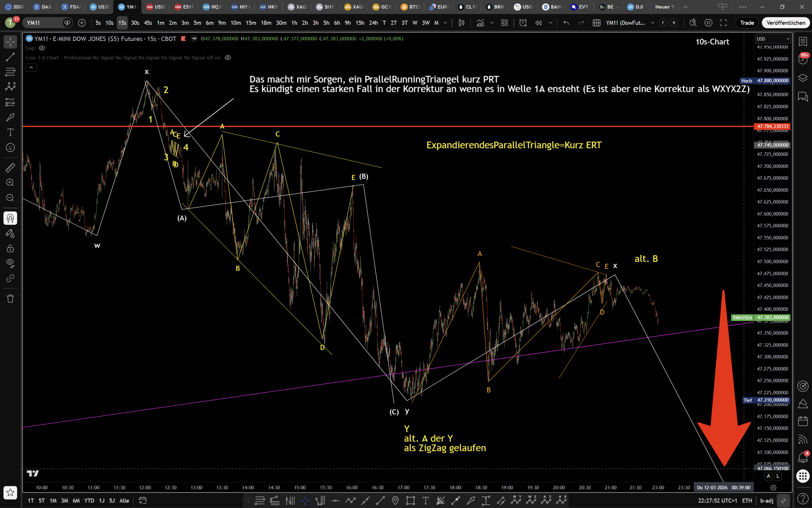Open chart settings gear in top toolbar
Image resolution: width=812 pixels, height=508 pixels.
click(708, 23)
